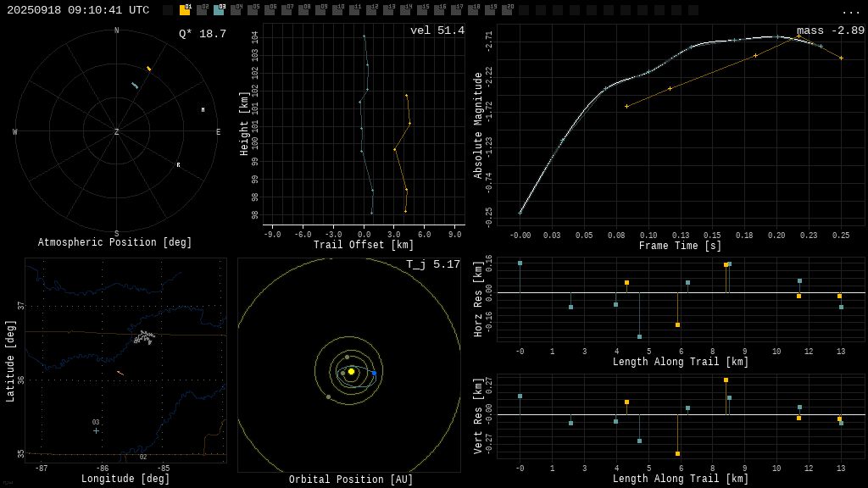Toggle the station 02 box
Screen dimensions: 868x488
pyautogui.click(x=202, y=10)
